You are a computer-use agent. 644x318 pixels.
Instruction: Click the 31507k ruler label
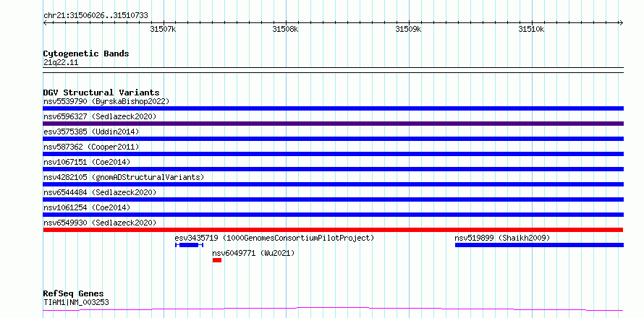(163, 29)
